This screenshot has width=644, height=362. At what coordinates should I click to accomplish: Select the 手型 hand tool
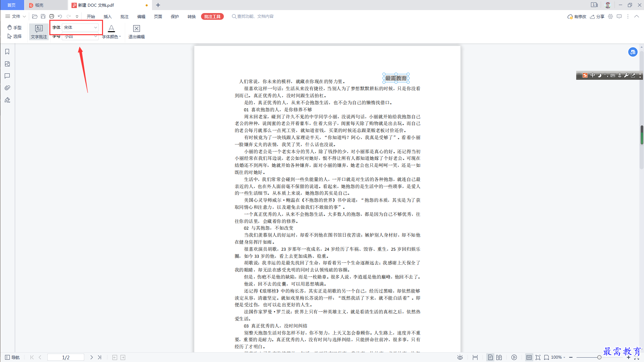pyautogui.click(x=14, y=27)
